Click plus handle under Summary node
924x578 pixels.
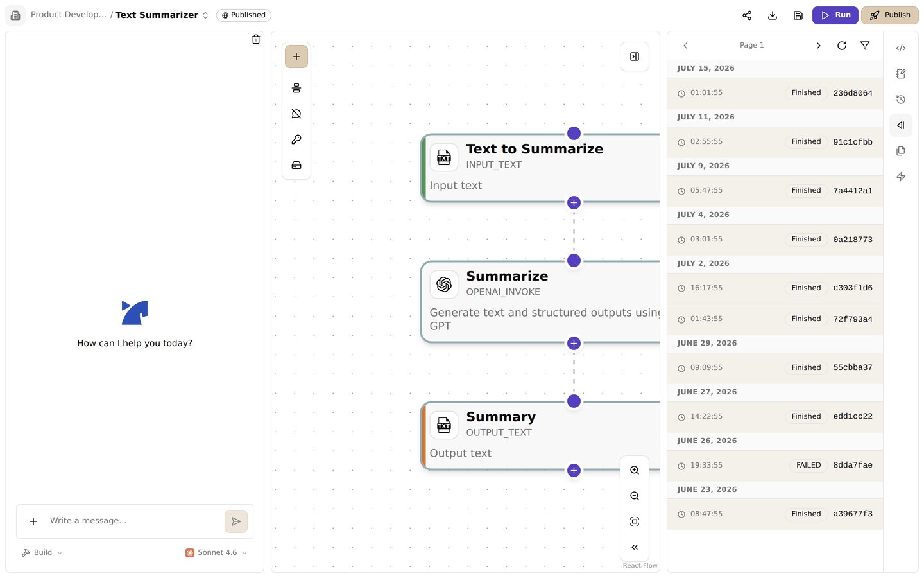[x=574, y=470]
